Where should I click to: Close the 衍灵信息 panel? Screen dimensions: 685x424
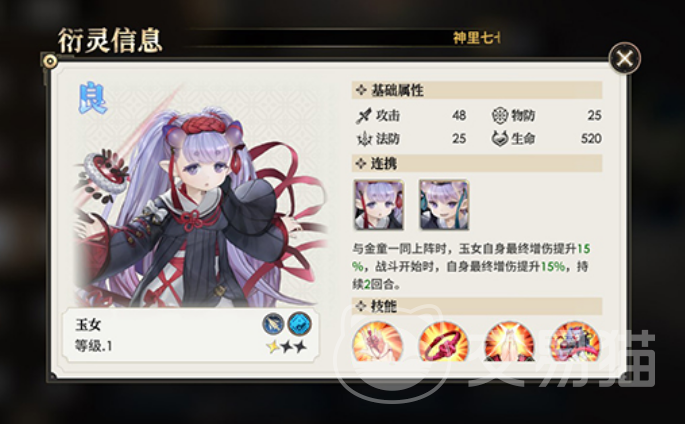[x=625, y=58]
